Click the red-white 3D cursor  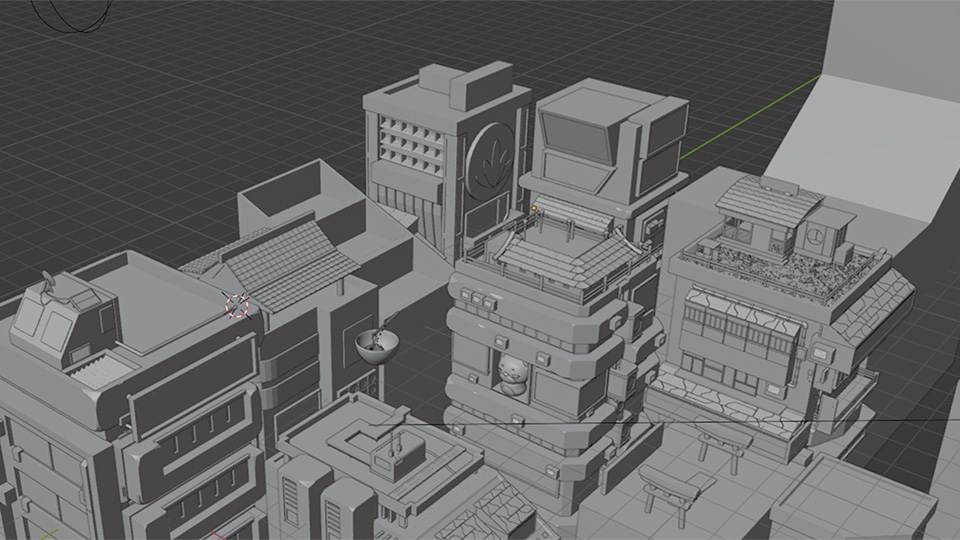point(237,306)
